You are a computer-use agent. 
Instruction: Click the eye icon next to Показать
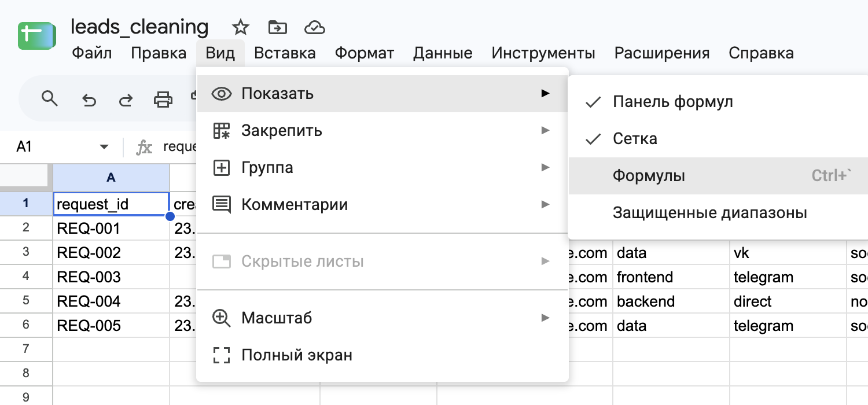pos(222,94)
